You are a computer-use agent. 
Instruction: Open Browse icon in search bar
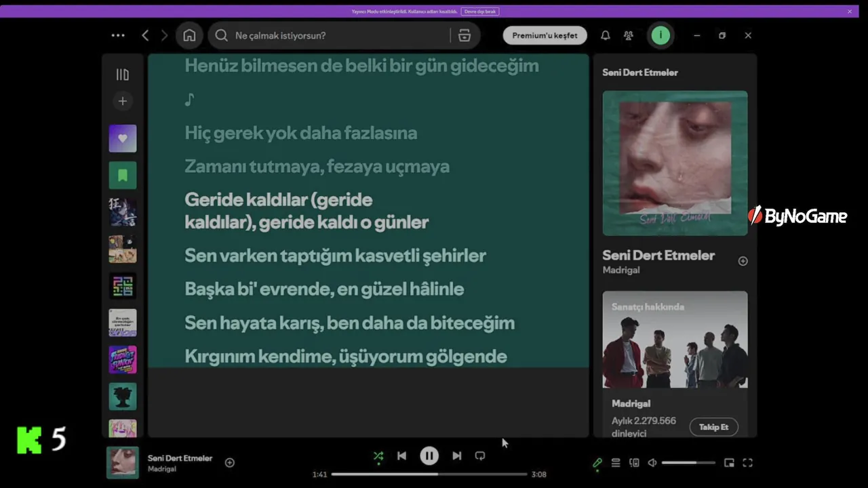(x=465, y=35)
